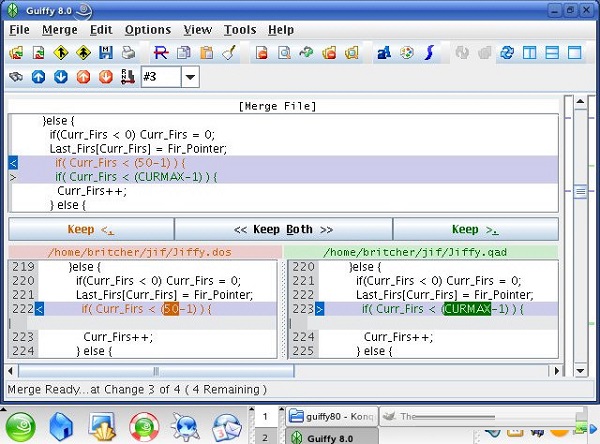
Task: Open the File menu
Action: 20,30
